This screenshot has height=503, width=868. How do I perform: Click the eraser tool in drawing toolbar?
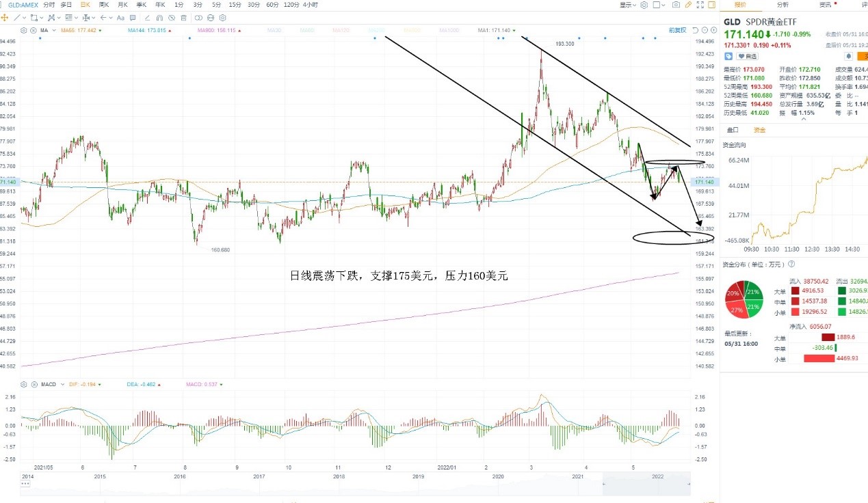tap(147, 18)
